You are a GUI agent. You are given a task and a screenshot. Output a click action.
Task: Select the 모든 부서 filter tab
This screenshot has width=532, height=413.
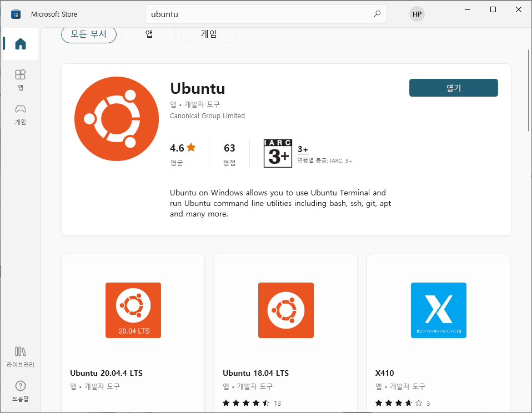pos(88,34)
